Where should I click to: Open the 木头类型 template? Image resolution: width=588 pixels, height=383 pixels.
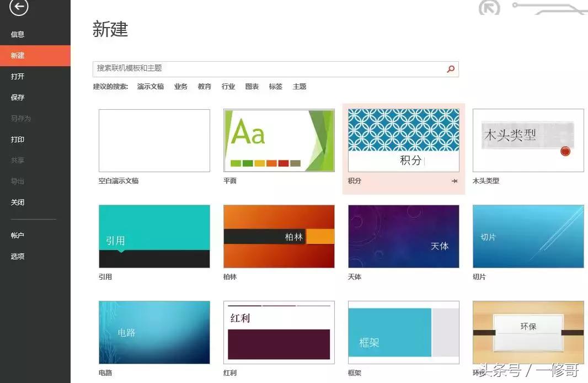point(527,139)
